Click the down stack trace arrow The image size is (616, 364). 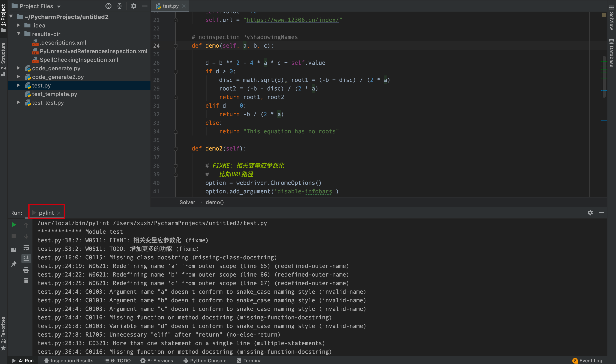point(26,236)
